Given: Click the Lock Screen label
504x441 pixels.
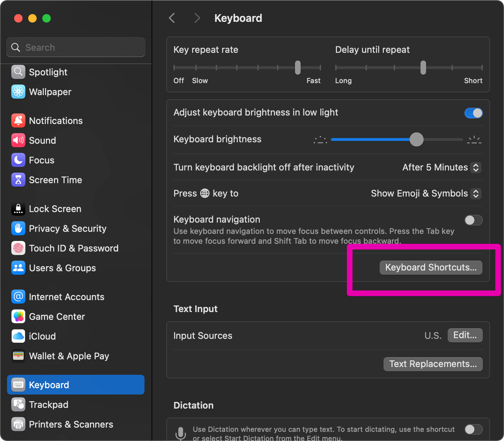Looking at the screenshot, I should [x=55, y=209].
